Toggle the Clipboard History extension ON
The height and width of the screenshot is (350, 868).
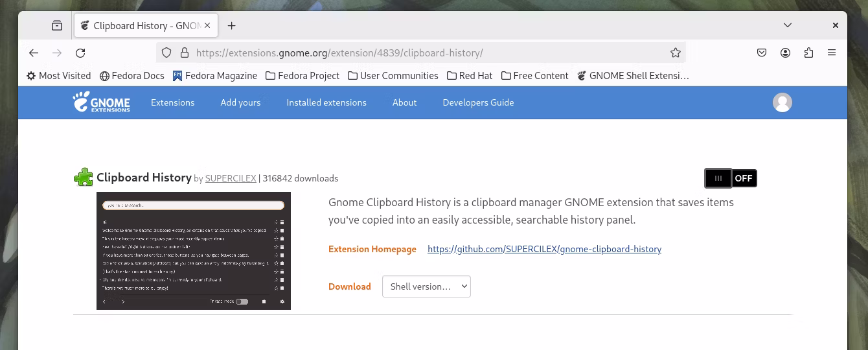coord(731,178)
